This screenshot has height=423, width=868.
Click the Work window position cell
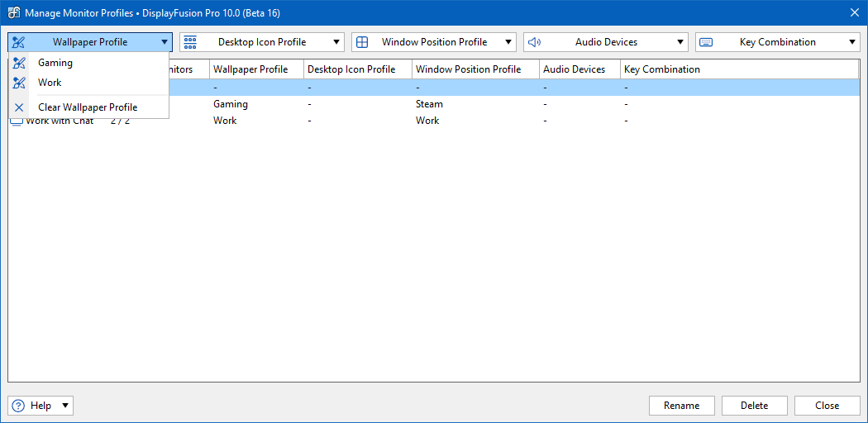(x=427, y=121)
